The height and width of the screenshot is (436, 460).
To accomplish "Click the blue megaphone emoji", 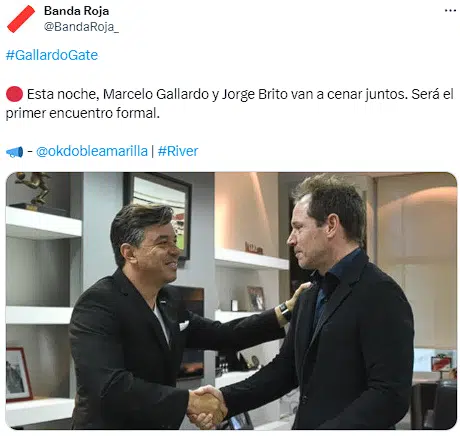I will (15, 152).
